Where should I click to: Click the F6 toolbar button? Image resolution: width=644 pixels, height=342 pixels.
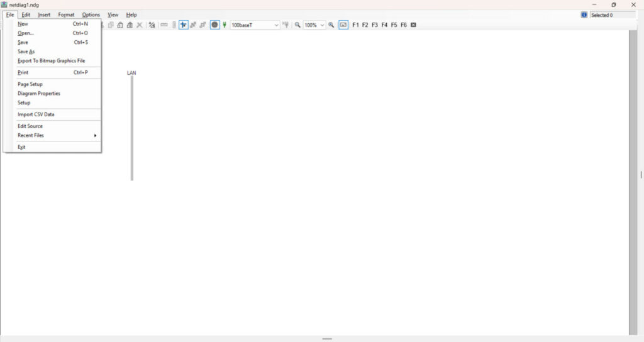[x=404, y=25]
